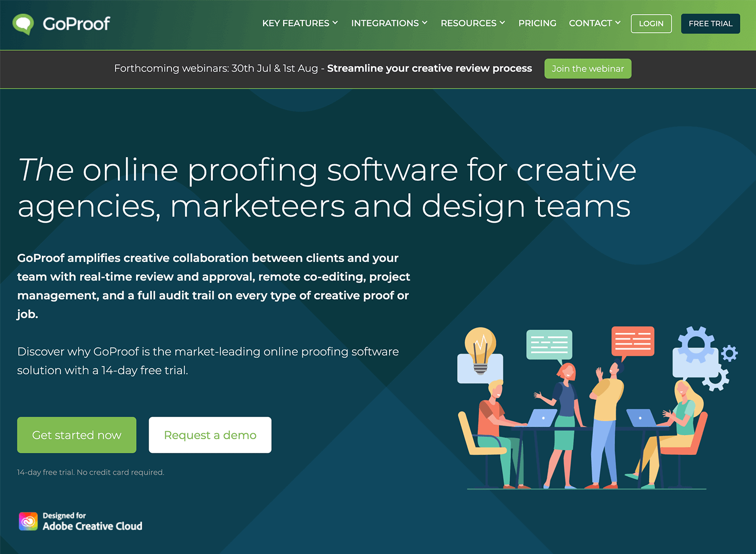Click the 'Discover why GoProof is the market-leading' paragraph
This screenshot has width=756, height=554.
pos(208,361)
